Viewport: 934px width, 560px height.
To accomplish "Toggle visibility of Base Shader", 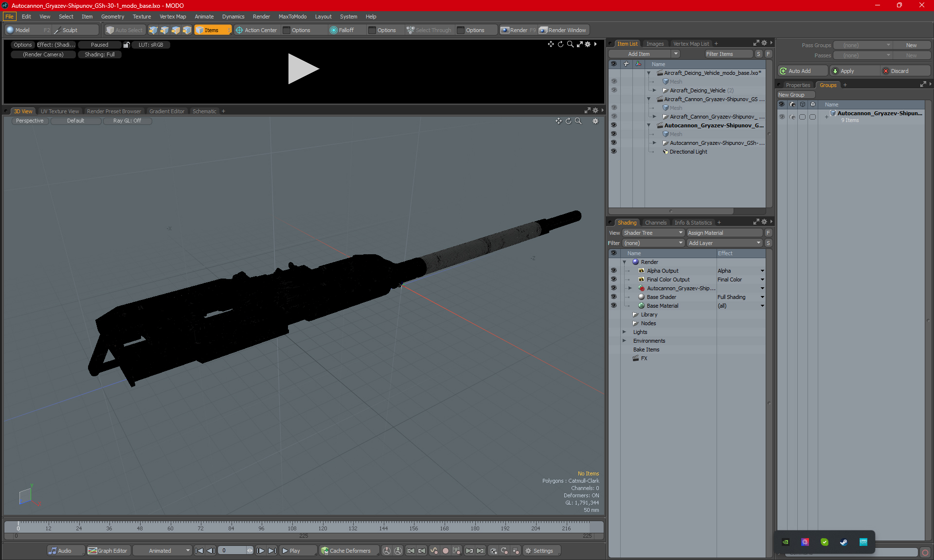I will coord(613,297).
